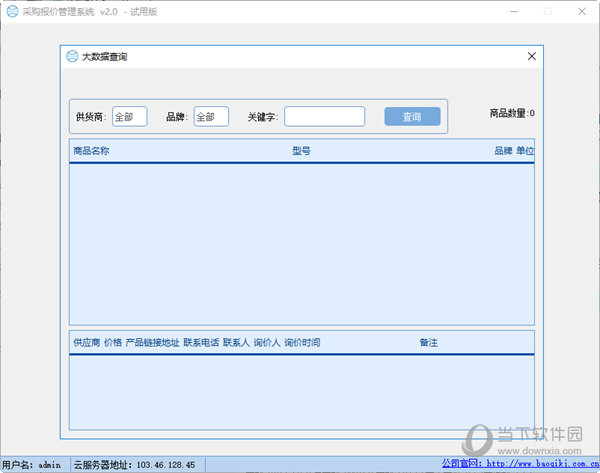Click the 商品数量:0 count label
The image size is (600, 473).
[512, 113]
